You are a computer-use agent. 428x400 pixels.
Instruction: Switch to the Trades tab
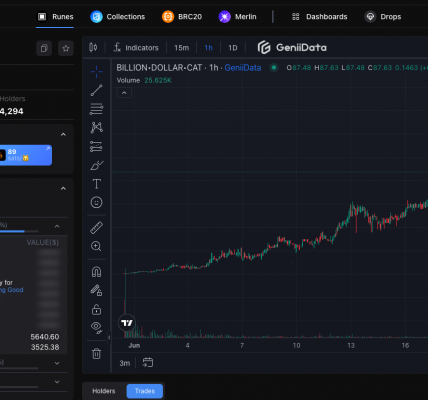pyautogui.click(x=145, y=391)
